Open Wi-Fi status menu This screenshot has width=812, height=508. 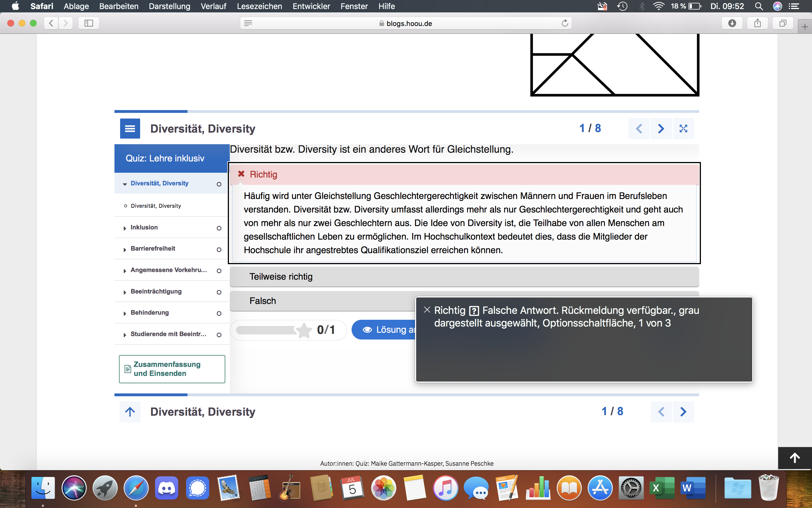click(659, 6)
